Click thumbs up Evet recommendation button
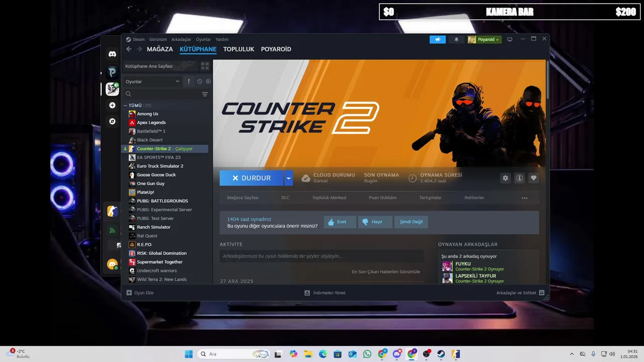 (340, 222)
